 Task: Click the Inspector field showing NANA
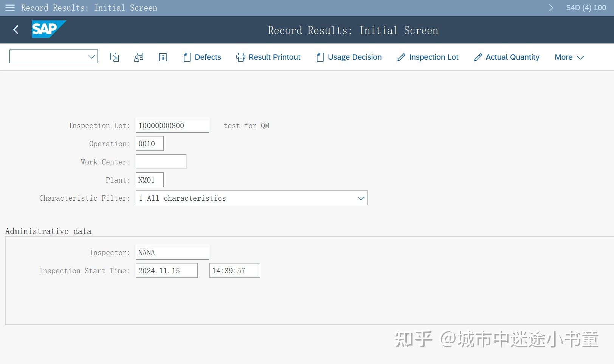(172, 252)
